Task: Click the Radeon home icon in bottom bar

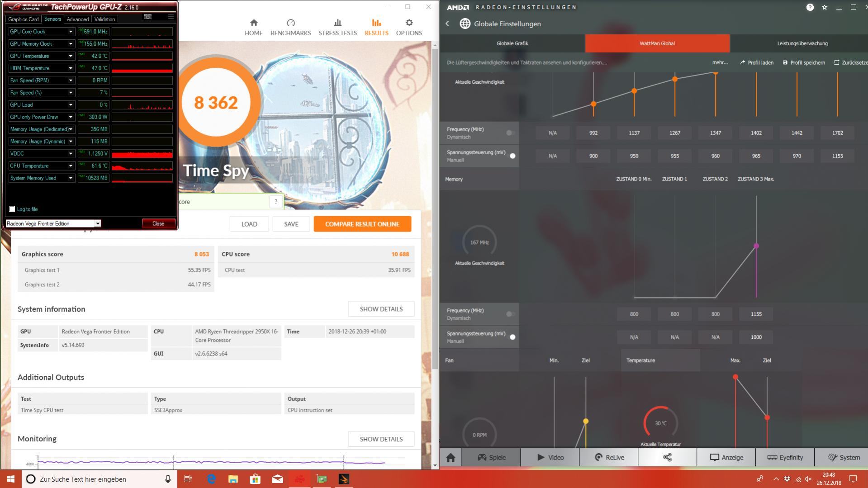Action: [451, 457]
